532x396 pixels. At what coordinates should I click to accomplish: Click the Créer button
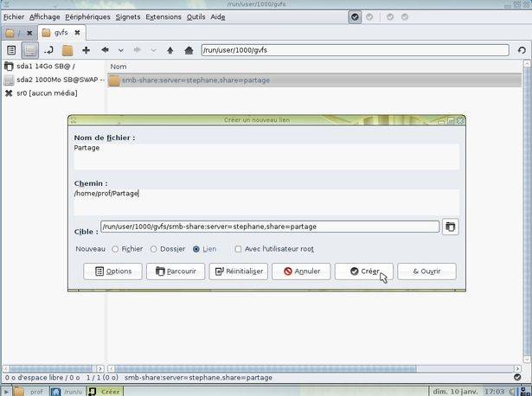pyautogui.click(x=364, y=271)
